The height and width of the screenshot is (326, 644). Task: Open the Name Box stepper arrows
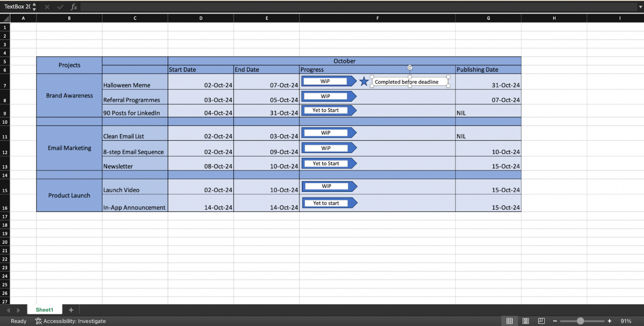tap(34, 7)
